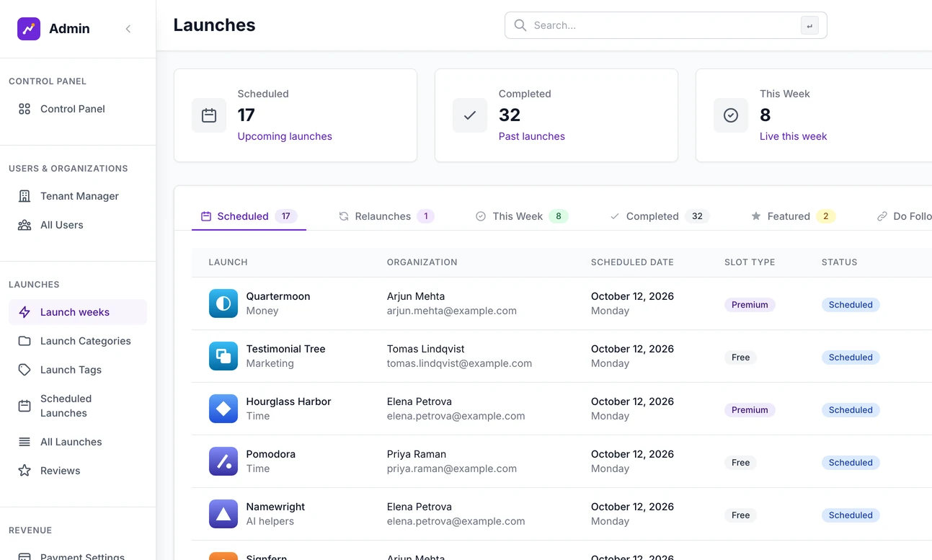This screenshot has width=932, height=560.
Task: Click This Week card circle-check icon
Action: tap(731, 115)
